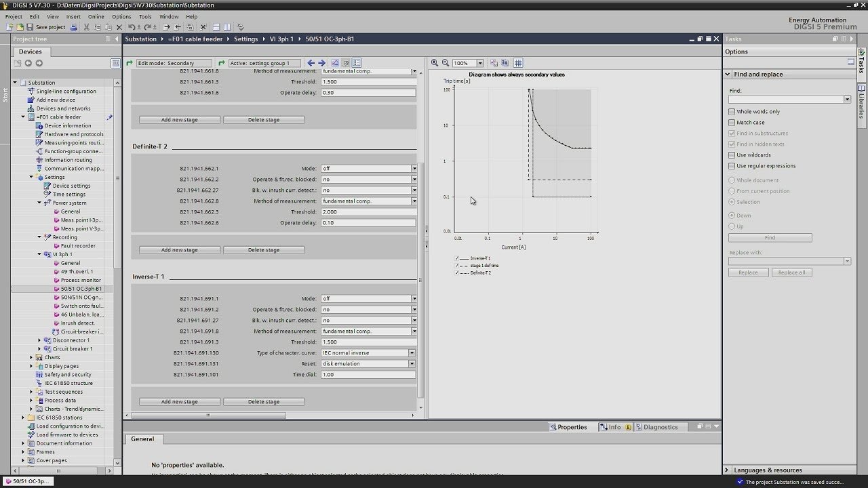Click the print icon in the toolbar
Screen dimensions: 868x488
[74, 27]
